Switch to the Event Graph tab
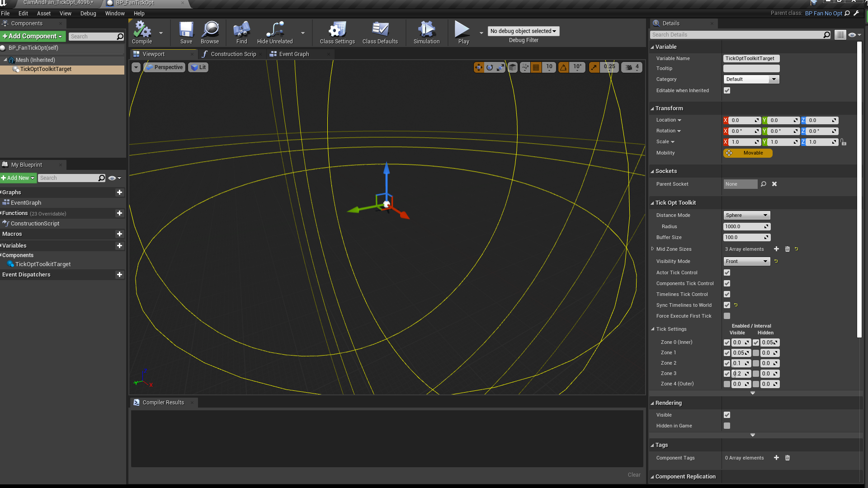868x488 pixels. (x=294, y=54)
